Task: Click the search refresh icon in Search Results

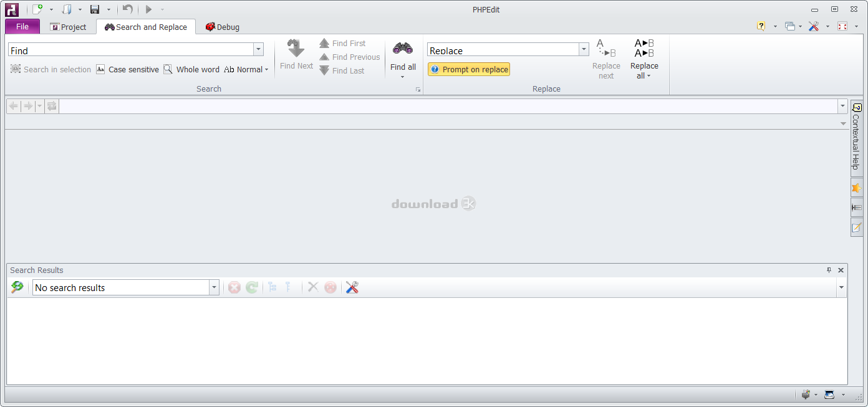Action: pyautogui.click(x=17, y=287)
